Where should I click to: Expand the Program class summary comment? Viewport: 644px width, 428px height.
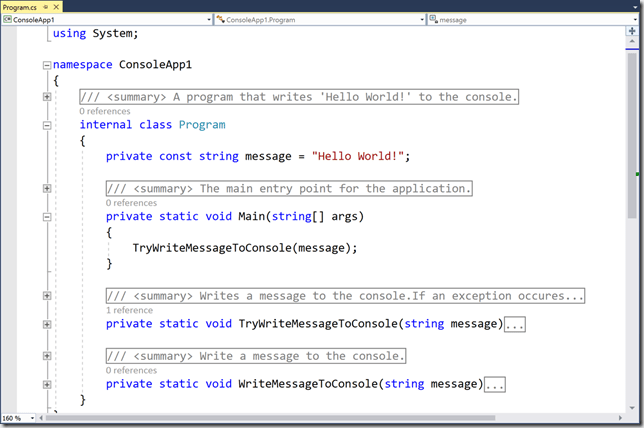click(x=46, y=96)
